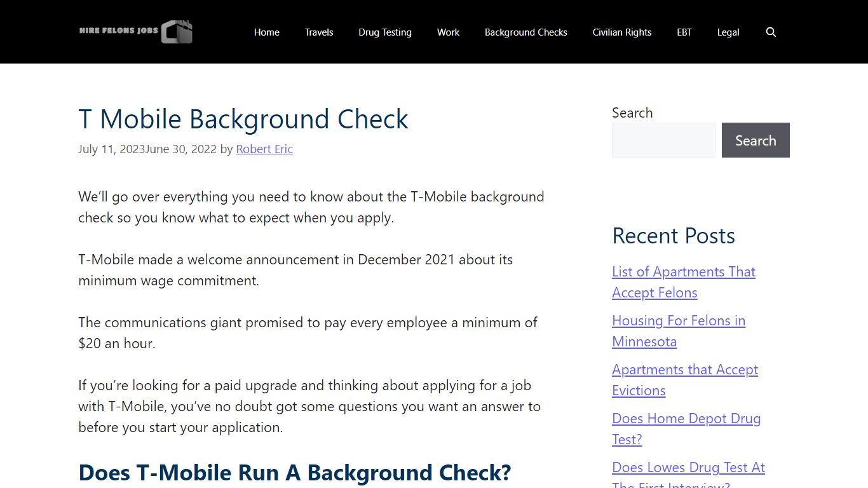Image resolution: width=868 pixels, height=488 pixels.
Task: Click the gray Search button
Action: (756, 140)
